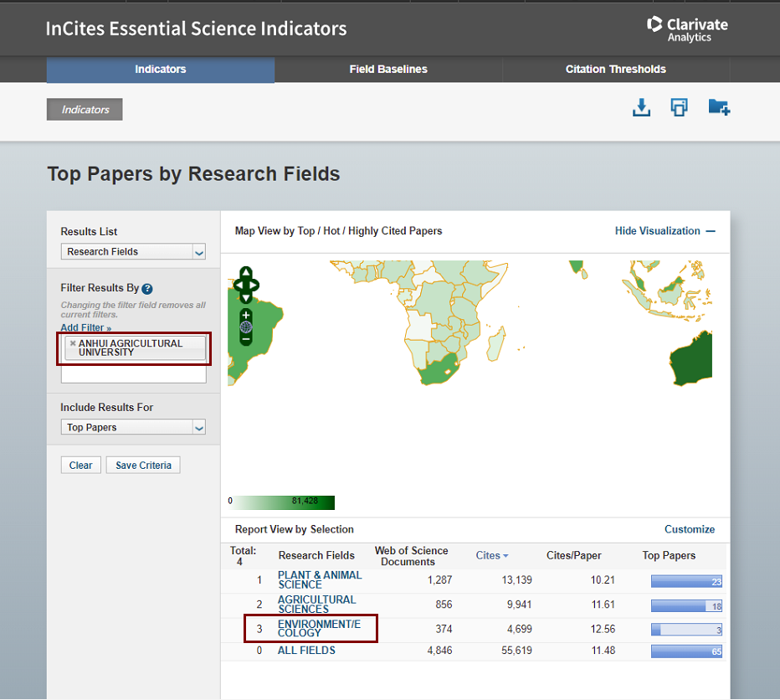
Task: Zoom out of the map with minus button
Action: (x=246, y=339)
